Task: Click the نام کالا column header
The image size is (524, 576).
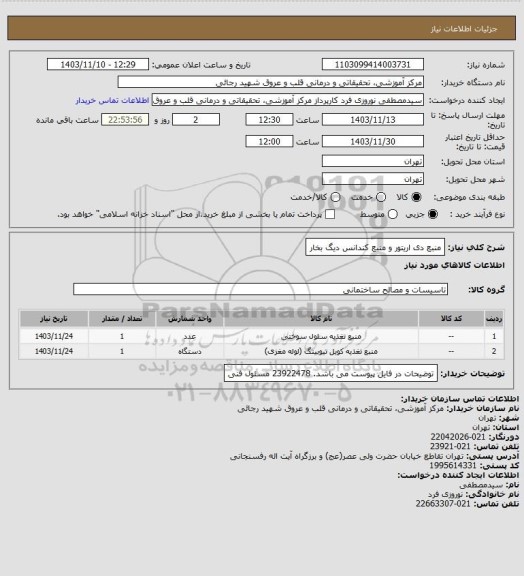Action: tap(321, 319)
